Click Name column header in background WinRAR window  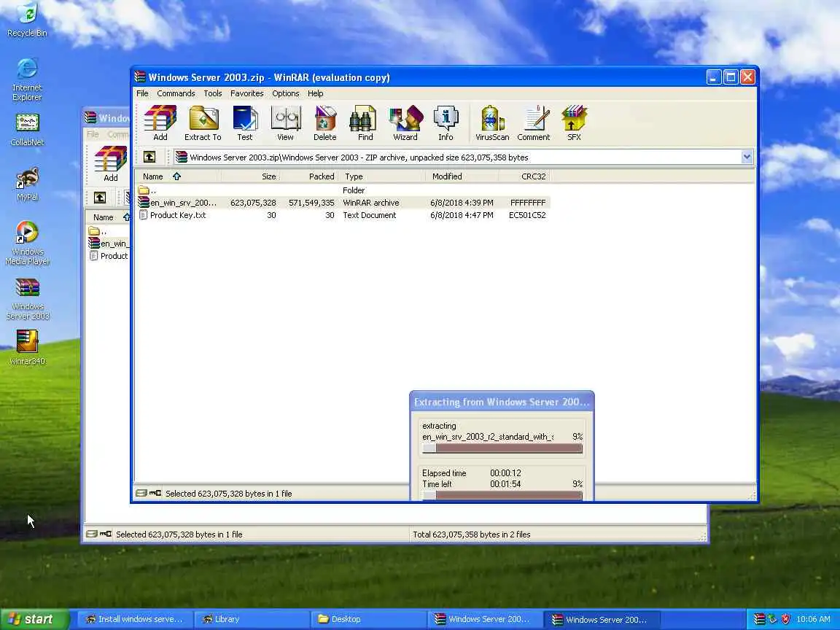tap(107, 217)
